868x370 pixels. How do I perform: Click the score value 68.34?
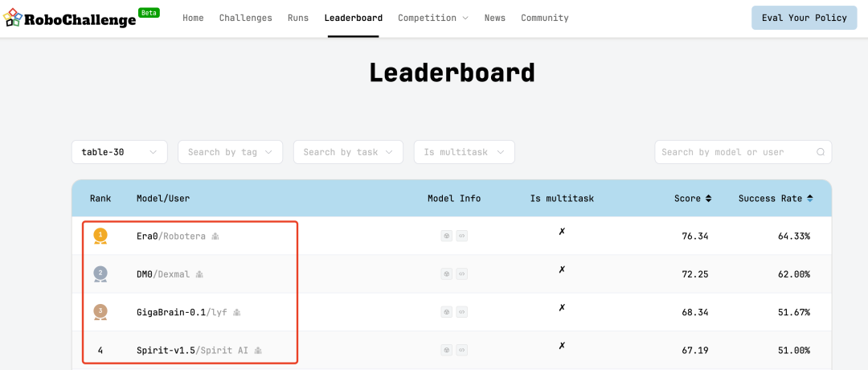pos(694,312)
